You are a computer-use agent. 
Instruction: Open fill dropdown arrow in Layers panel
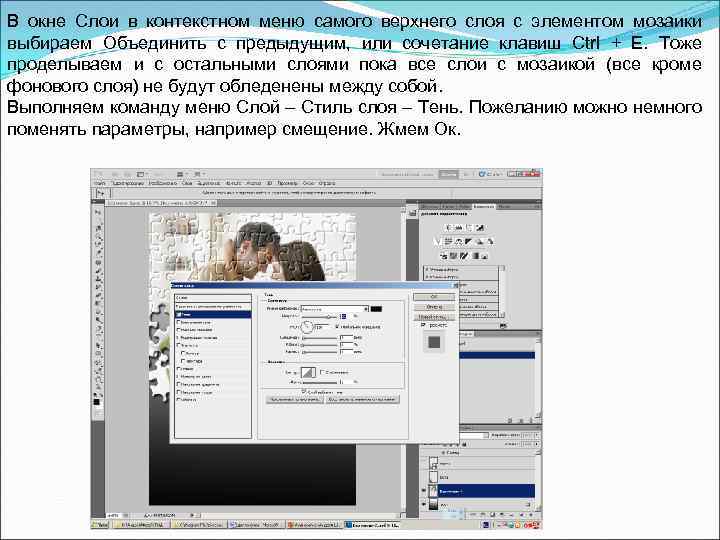tap(537, 444)
